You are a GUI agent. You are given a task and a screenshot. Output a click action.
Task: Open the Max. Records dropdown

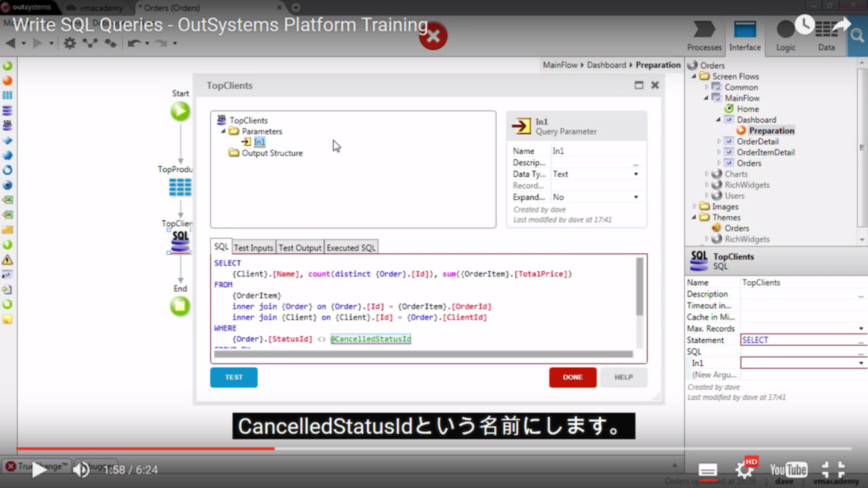click(861, 328)
